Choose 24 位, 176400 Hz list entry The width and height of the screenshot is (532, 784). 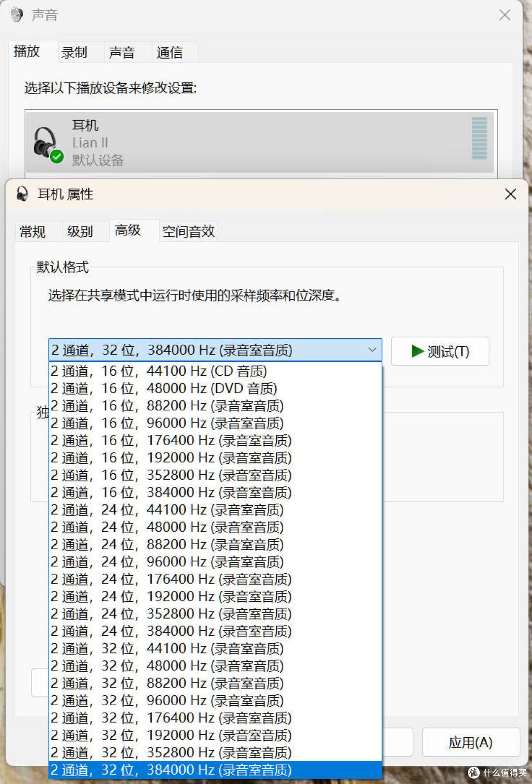coord(215,579)
